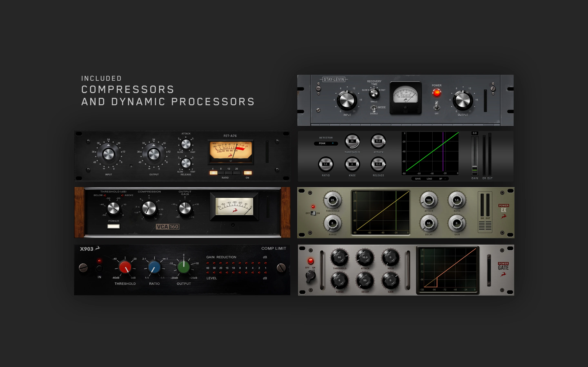Click the BP bypass button
Screen dimensions: 588x367
441,179
